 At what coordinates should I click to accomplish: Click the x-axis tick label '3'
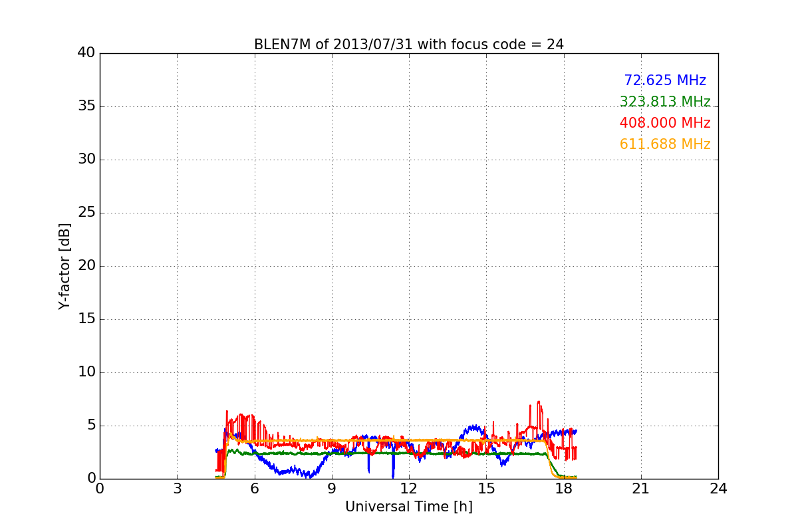click(x=177, y=488)
